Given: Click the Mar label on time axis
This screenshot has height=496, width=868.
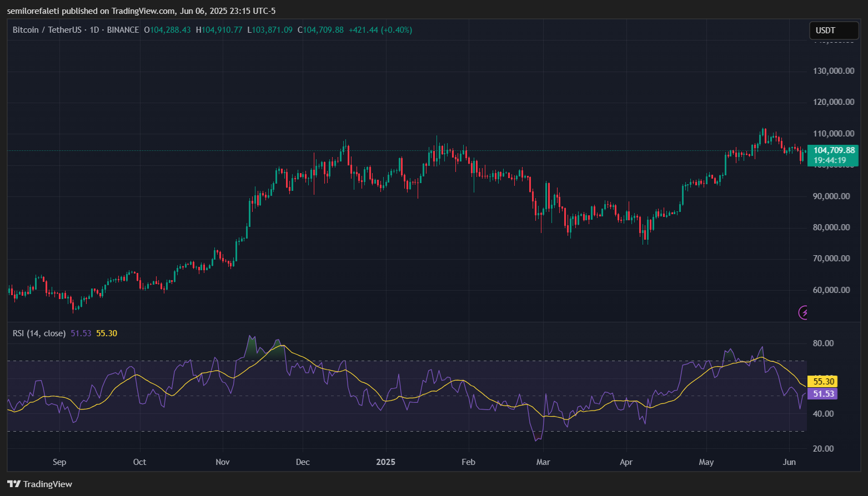Looking at the screenshot, I should [543, 462].
